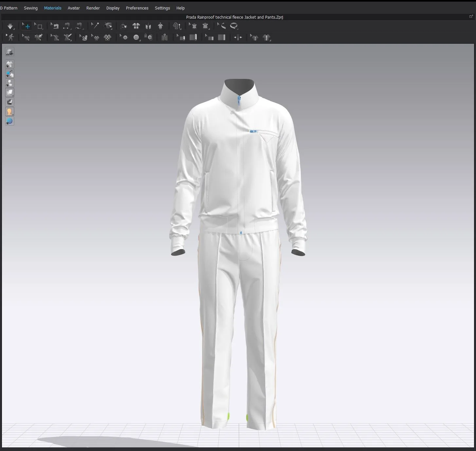Open the Help menu
Screen dimensions: 476x451
[x=180, y=8]
